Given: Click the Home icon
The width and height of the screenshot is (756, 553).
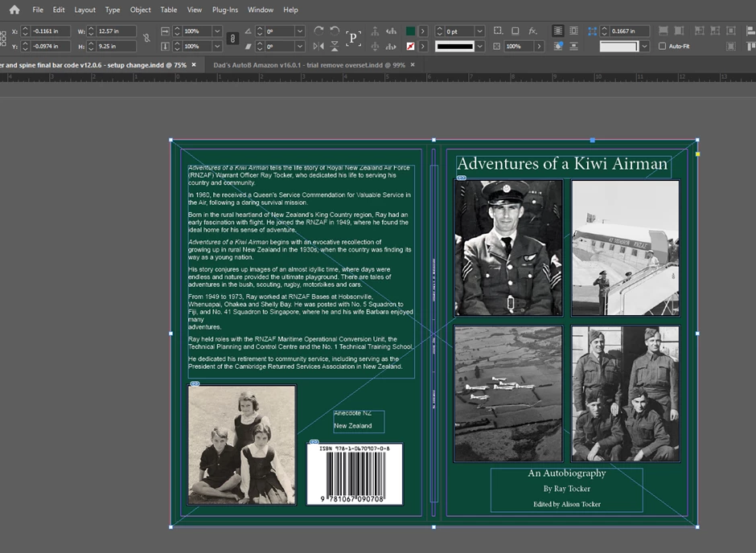Looking at the screenshot, I should pyautogui.click(x=14, y=10).
